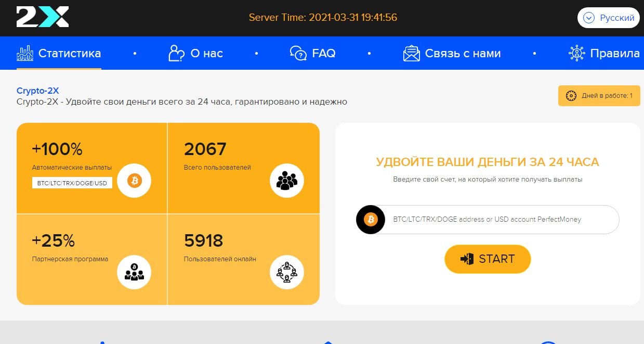
Task: Click the affiliate program icon
Action: point(135,272)
